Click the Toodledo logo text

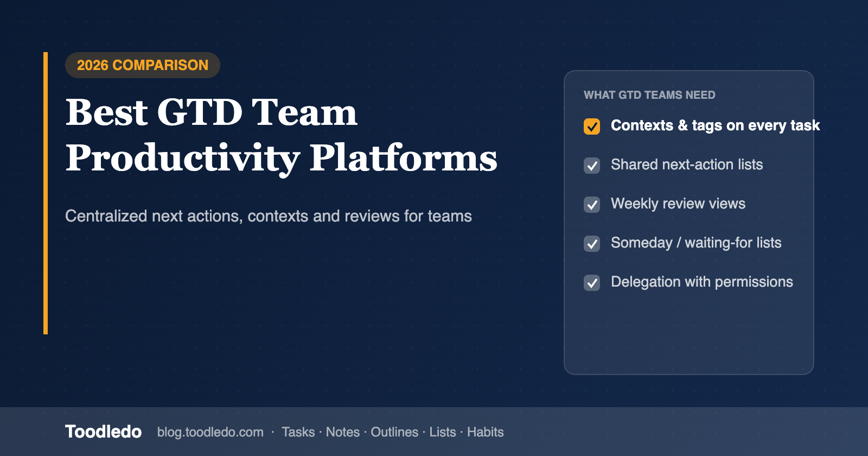[x=103, y=432]
